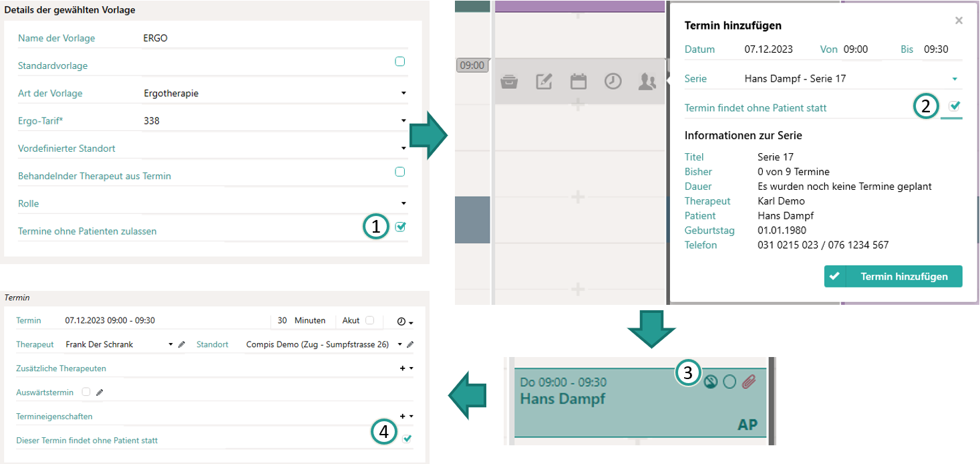Click the pencil icon next to Therapeut field
This screenshot has width=980, height=464.
click(x=182, y=344)
